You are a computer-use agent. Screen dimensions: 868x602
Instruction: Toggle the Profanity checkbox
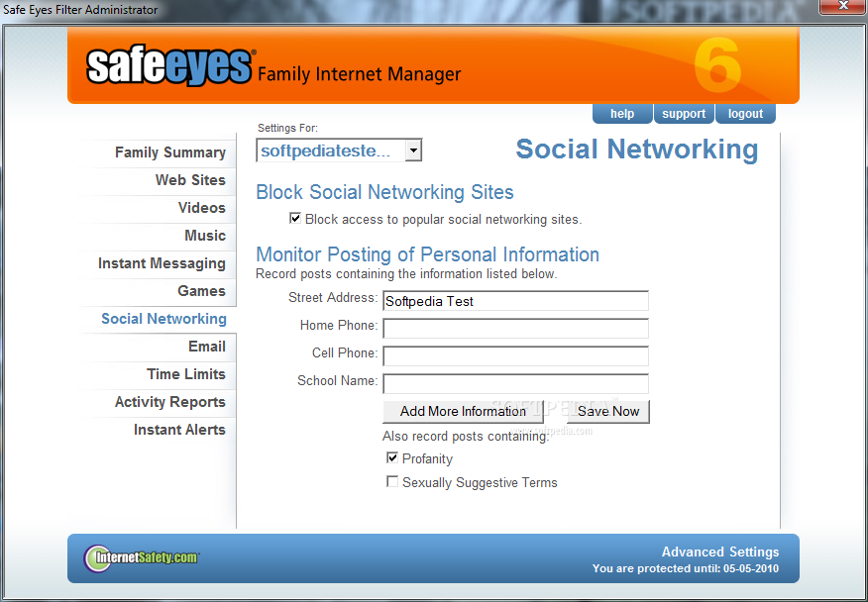pyautogui.click(x=392, y=457)
